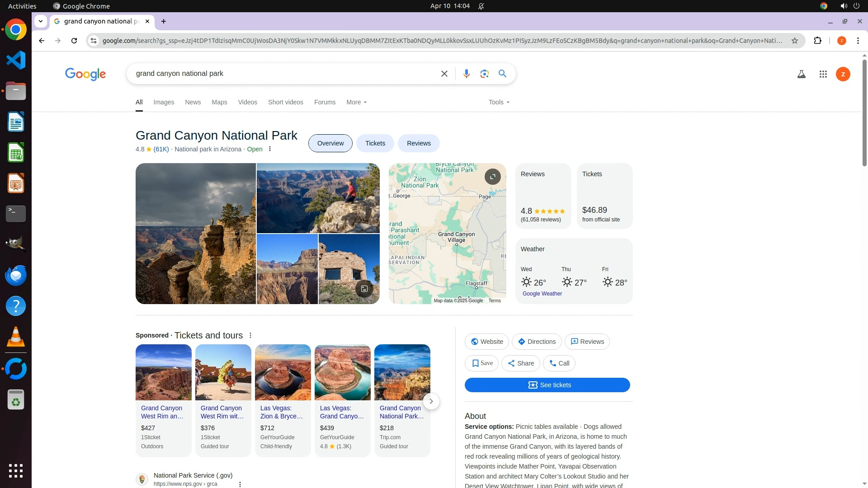Image resolution: width=868 pixels, height=488 pixels.
Task: Select the Reviews chip
Action: pos(418,143)
